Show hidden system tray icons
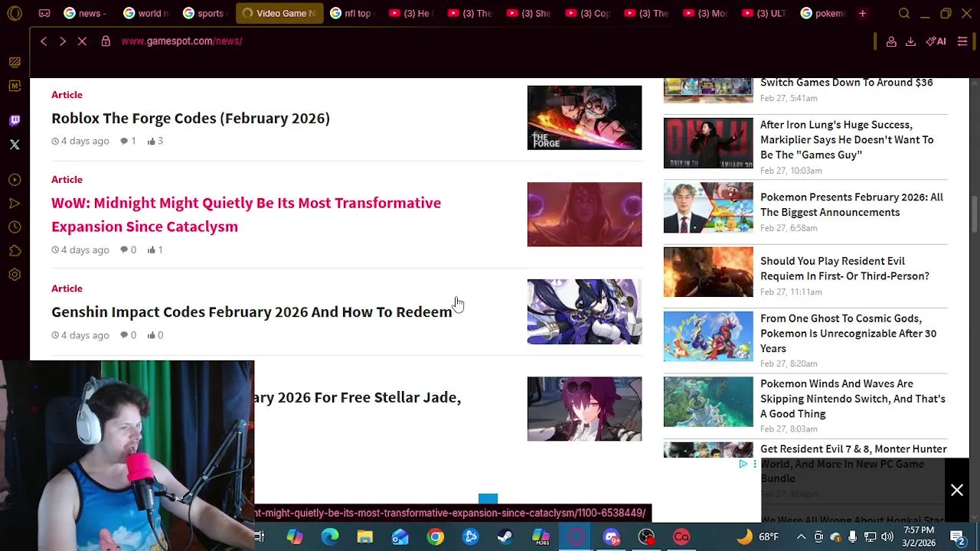The image size is (980, 551). point(801,537)
